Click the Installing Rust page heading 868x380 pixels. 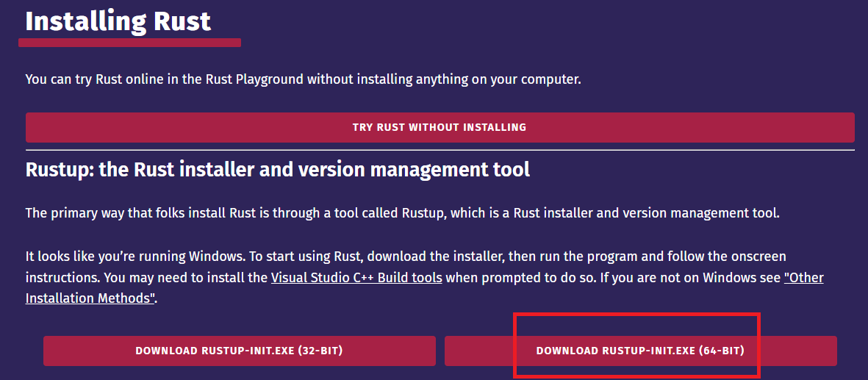pyautogui.click(x=118, y=21)
